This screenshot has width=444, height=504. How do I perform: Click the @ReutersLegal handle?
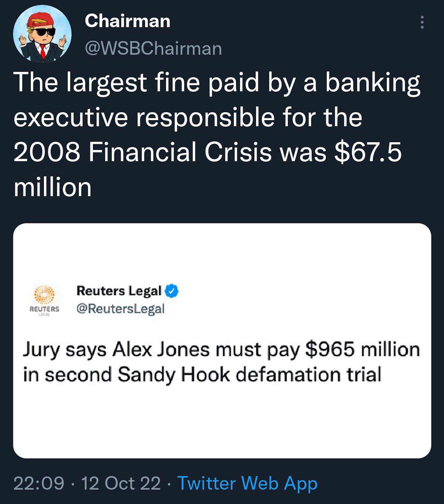coord(120,308)
